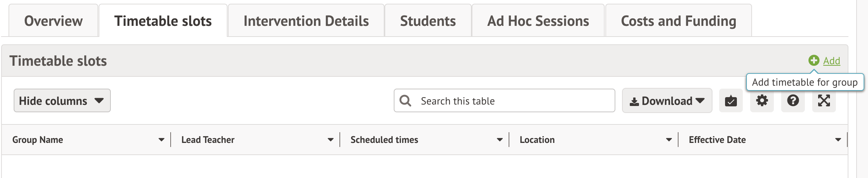
Task: Open the Hide columns dropdown
Action: (x=62, y=101)
